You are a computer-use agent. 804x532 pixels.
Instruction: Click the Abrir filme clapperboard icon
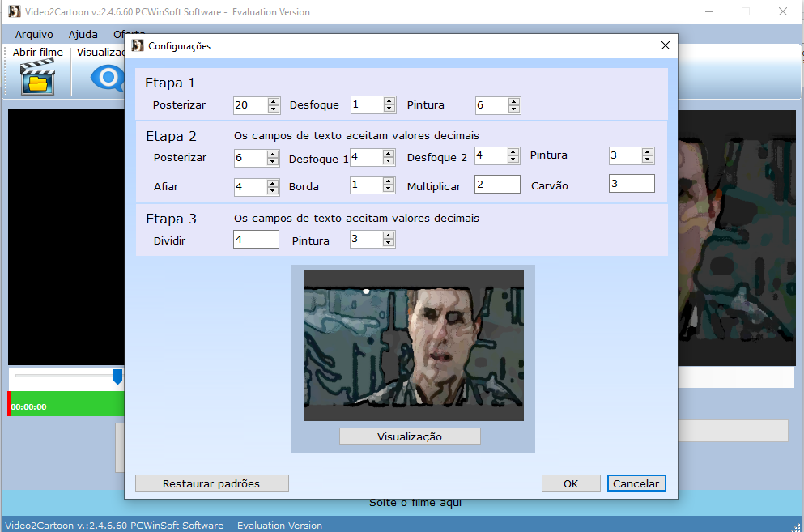[x=37, y=79]
